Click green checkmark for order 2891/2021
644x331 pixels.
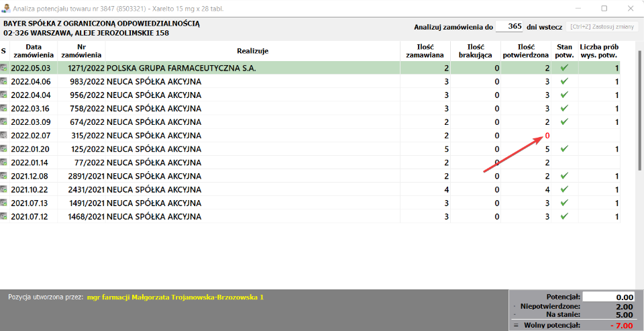click(564, 176)
